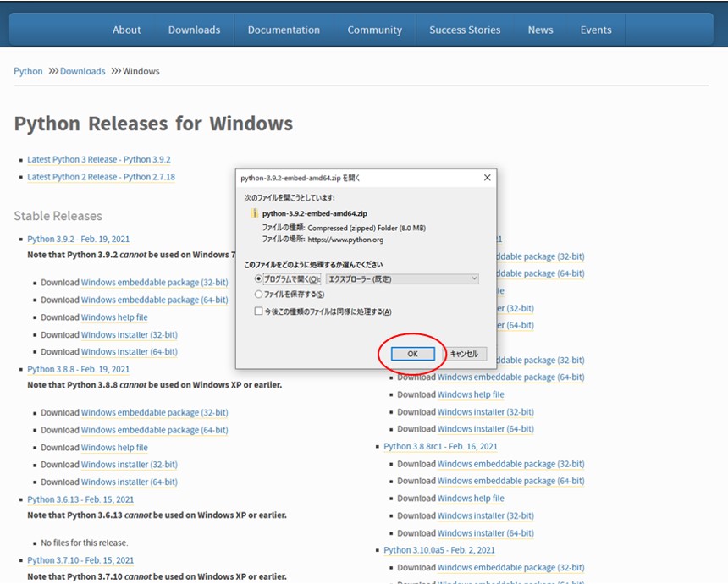
Task: Download Python 3.8.8rc1 Windows installer (32-bit)
Action: pos(486,515)
